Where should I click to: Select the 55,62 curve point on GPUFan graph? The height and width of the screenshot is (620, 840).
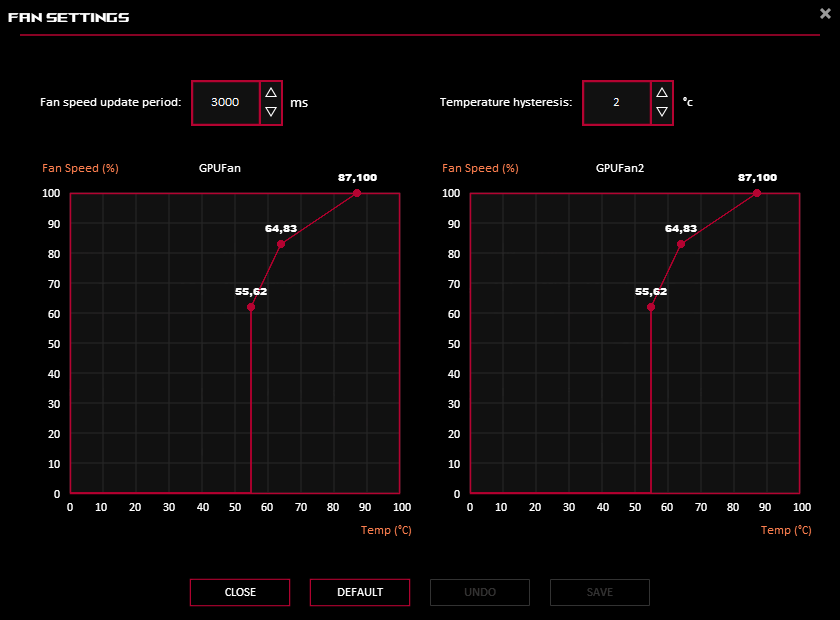pos(251,307)
